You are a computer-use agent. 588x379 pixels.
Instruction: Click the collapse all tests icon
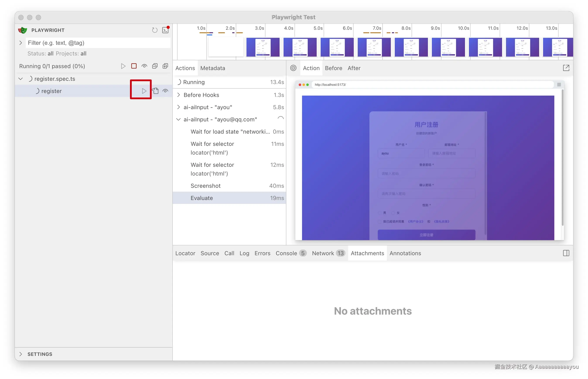tap(155, 66)
